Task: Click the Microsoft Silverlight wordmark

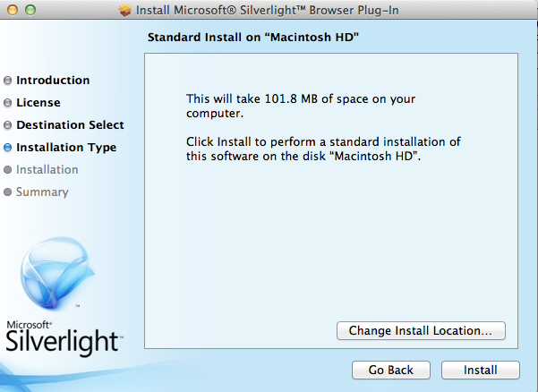Action: click(64, 337)
